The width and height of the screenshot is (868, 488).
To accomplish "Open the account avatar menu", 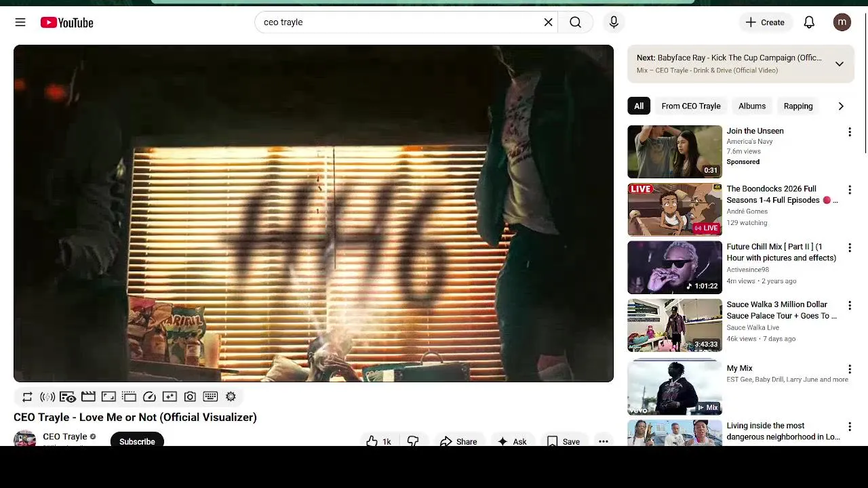I will pos(842,22).
